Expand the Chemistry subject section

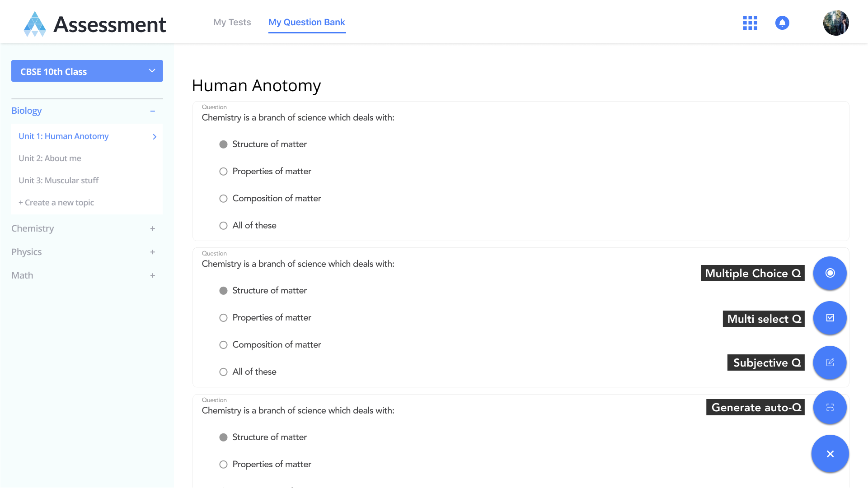(x=153, y=229)
